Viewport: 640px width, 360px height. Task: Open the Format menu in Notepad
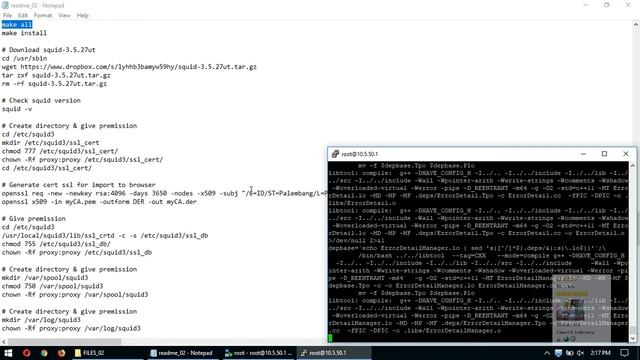(43, 16)
